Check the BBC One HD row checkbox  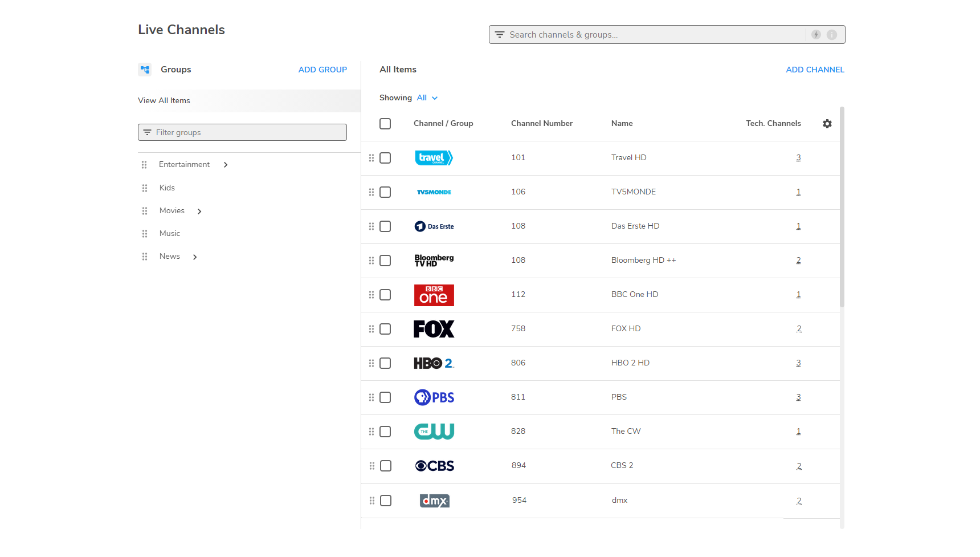click(385, 295)
